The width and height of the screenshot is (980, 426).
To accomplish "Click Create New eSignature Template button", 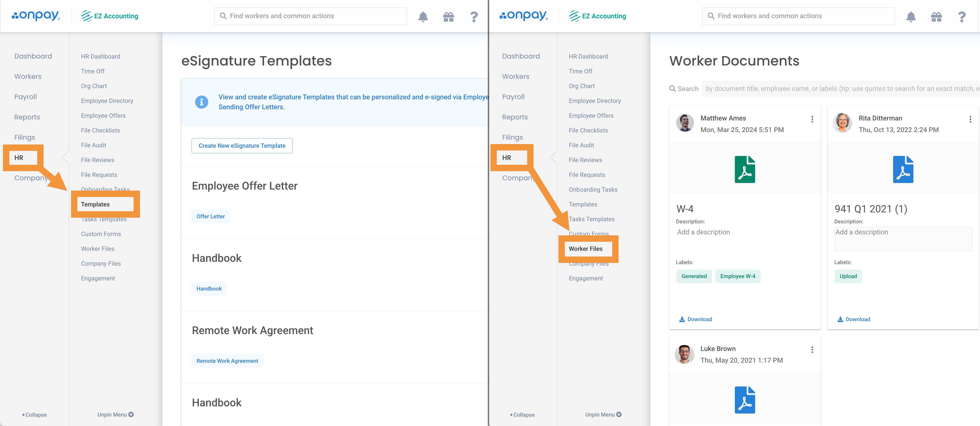I will point(242,146).
